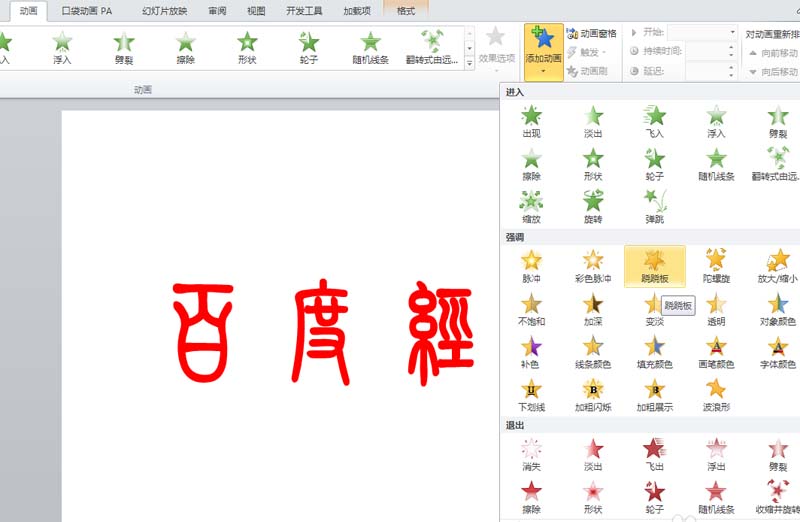800x522 pixels.
Task: Apply the 轮子 entrance effect in dropdown
Action: pyautogui.click(x=655, y=165)
